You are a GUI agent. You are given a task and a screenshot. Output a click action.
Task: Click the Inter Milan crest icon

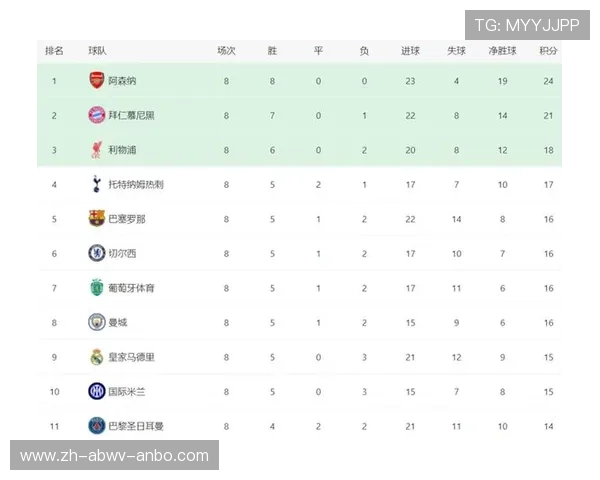pyautogui.click(x=96, y=391)
